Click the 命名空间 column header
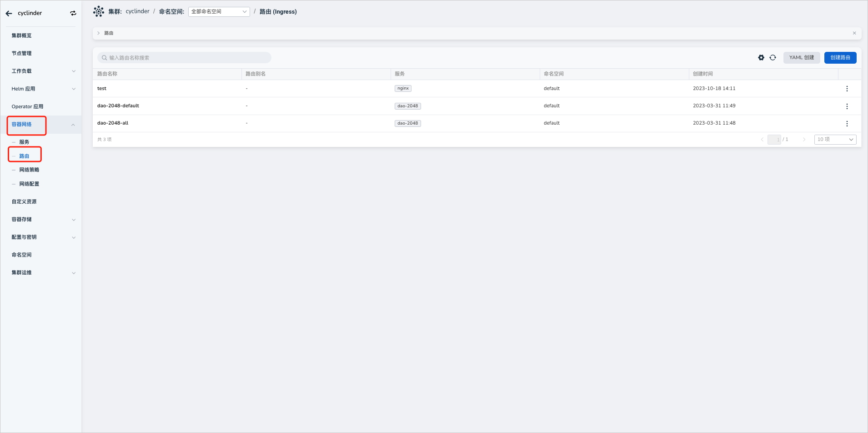 pyautogui.click(x=554, y=74)
